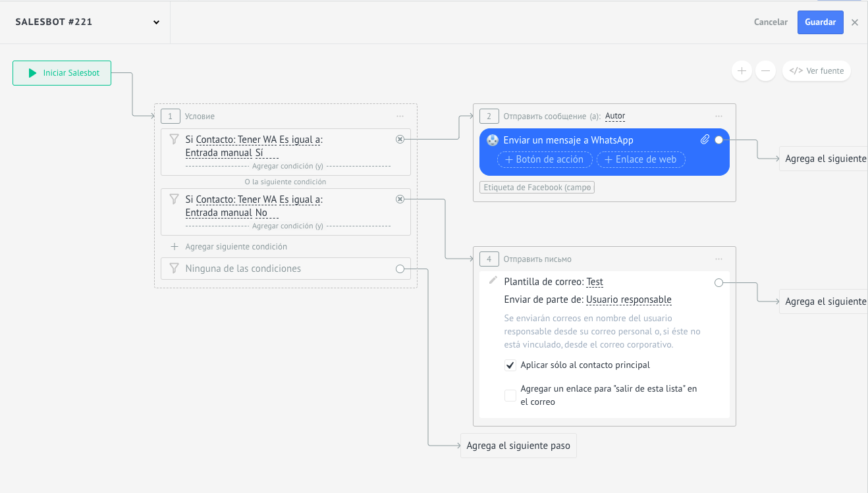Change the 'Usuario responsable' sender option
Screen dimensions: 868x493
pos(629,299)
